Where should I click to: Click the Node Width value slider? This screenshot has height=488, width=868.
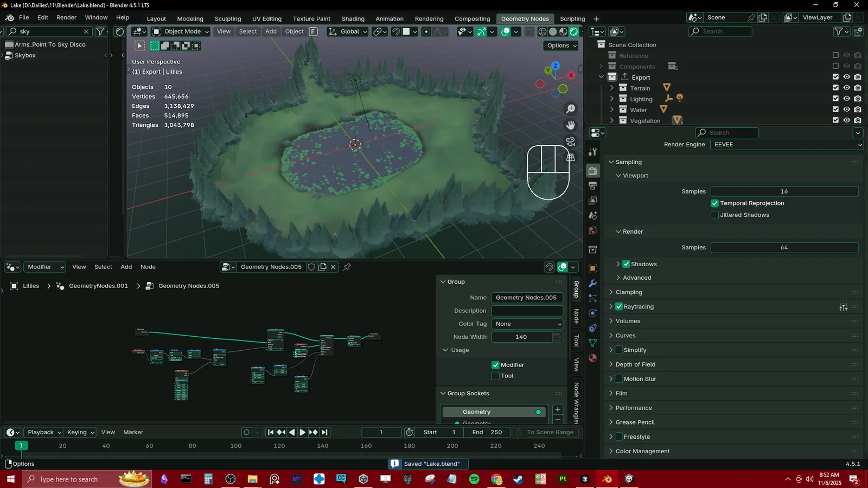(x=521, y=337)
